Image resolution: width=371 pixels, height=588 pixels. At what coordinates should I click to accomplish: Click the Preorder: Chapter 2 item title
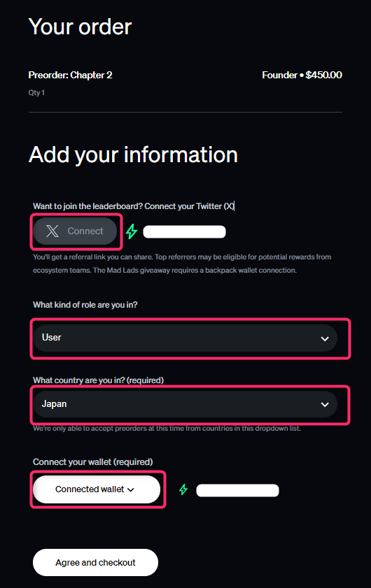click(x=70, y=75)
